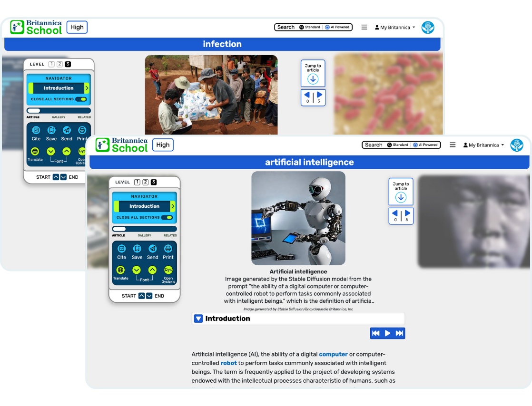Viewport: 532px width, 406px height.
Task: Click Cite icon in artificial intelligence panel
Action: (121, 249)
